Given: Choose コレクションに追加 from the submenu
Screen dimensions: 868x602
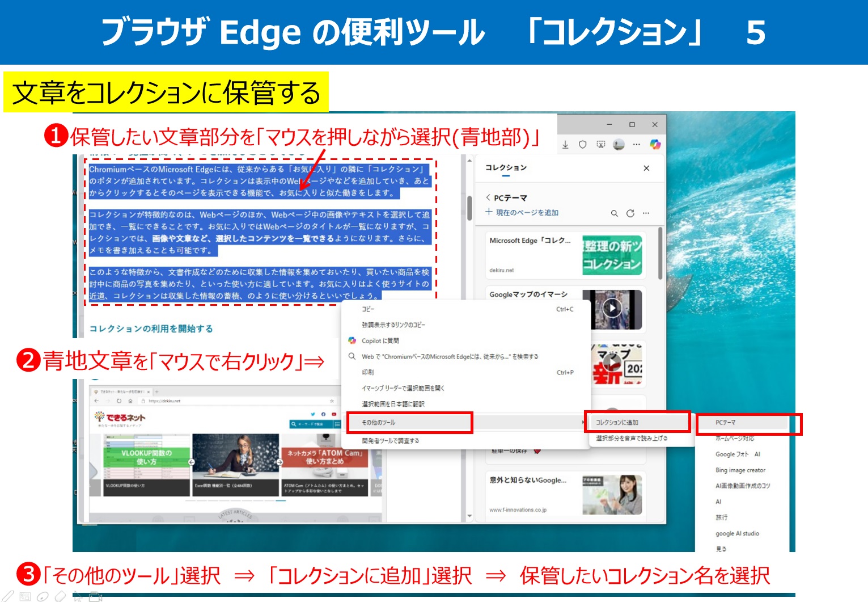Looking at the screenshot, I should point(617,423).
